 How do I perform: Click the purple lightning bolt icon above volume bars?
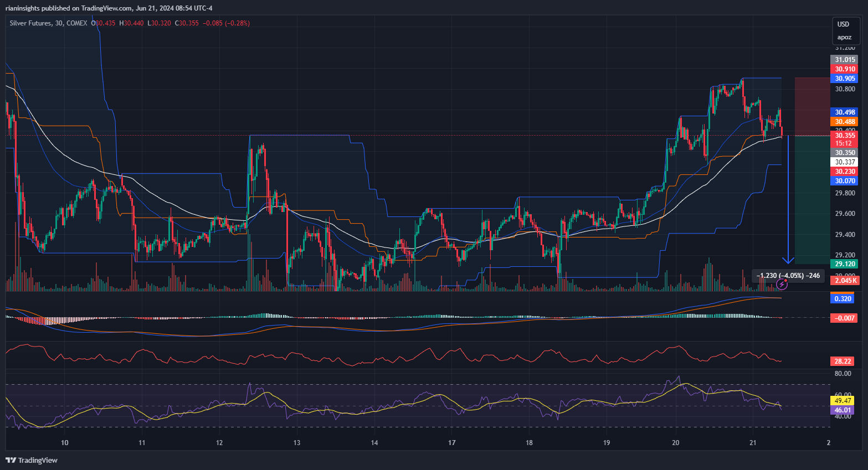[x=782, y=284]
